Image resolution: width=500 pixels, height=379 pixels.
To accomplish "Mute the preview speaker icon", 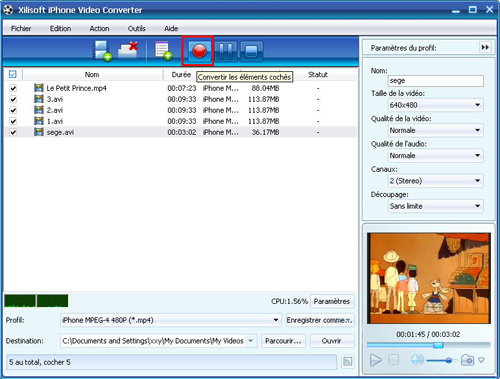I will point(417,360).
